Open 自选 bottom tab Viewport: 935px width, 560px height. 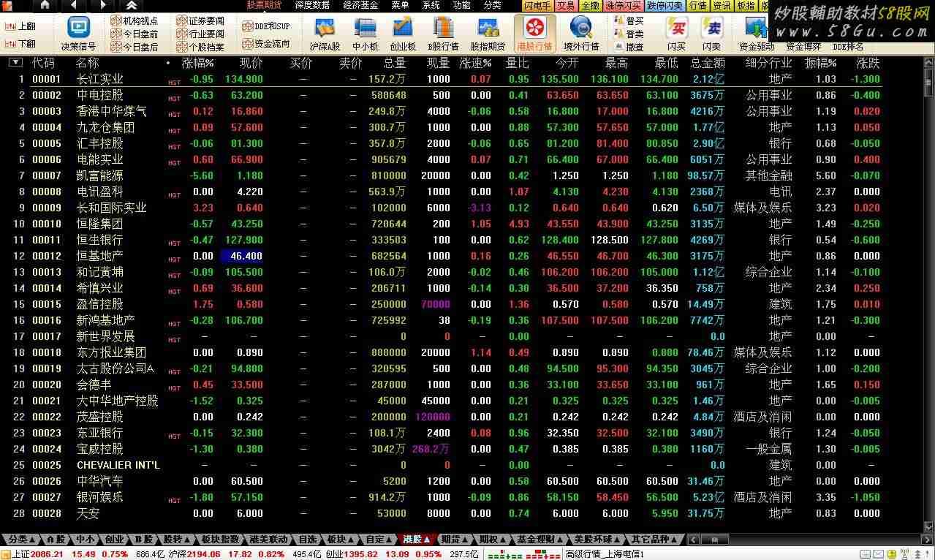click(306, 540)
